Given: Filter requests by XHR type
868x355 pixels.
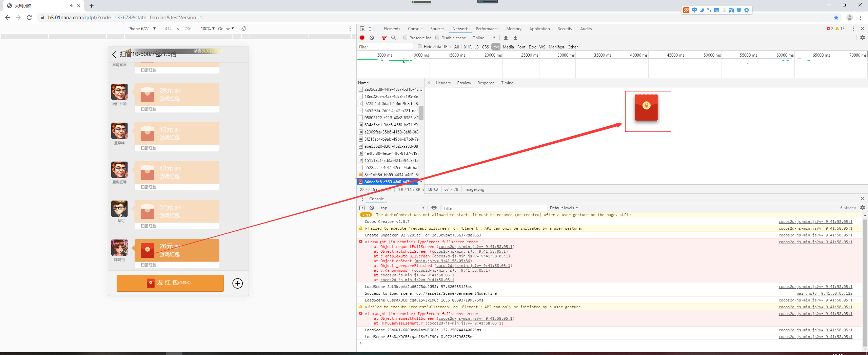Looking at the screenshot, I should pos(468,47).
